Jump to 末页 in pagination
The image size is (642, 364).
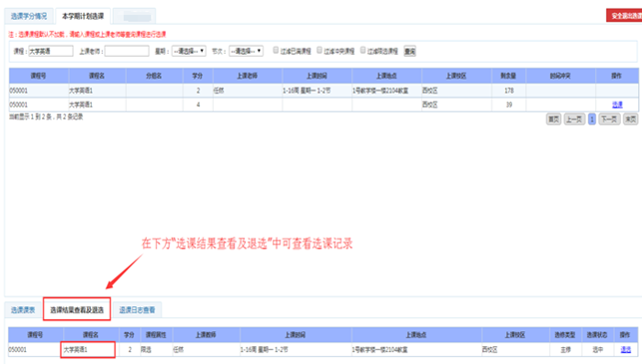[x=631, y=119]
